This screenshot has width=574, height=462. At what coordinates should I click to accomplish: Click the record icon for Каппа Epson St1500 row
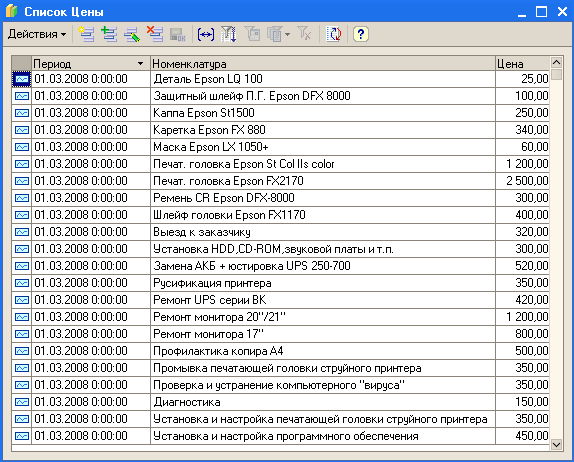tap(22, 113)
